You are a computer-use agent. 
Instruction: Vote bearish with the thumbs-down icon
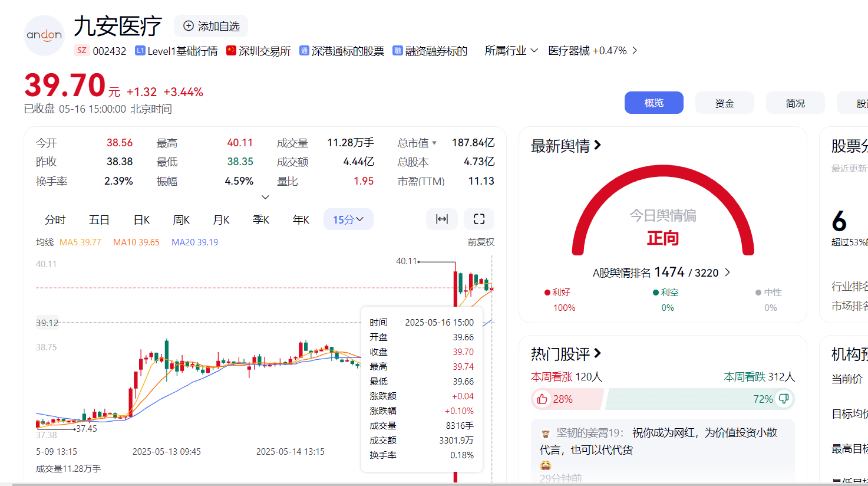(x=784, y=399)
